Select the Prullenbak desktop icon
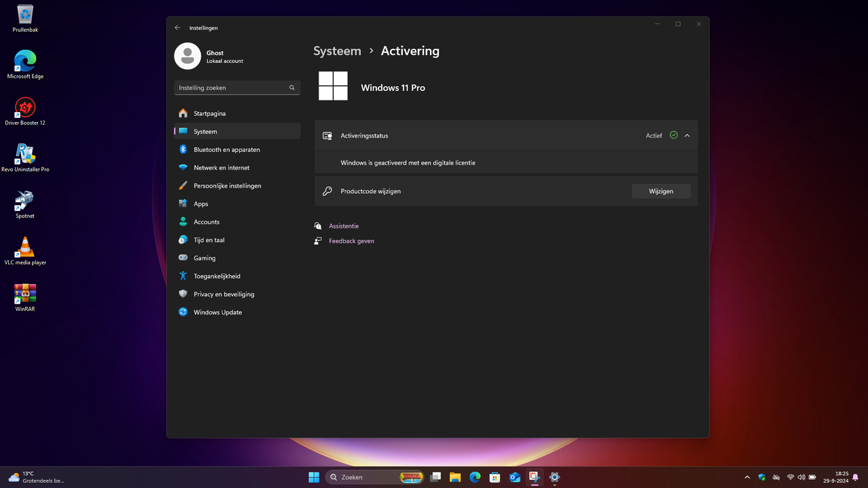The image size is (868, 488). click(x=25, y=18)
